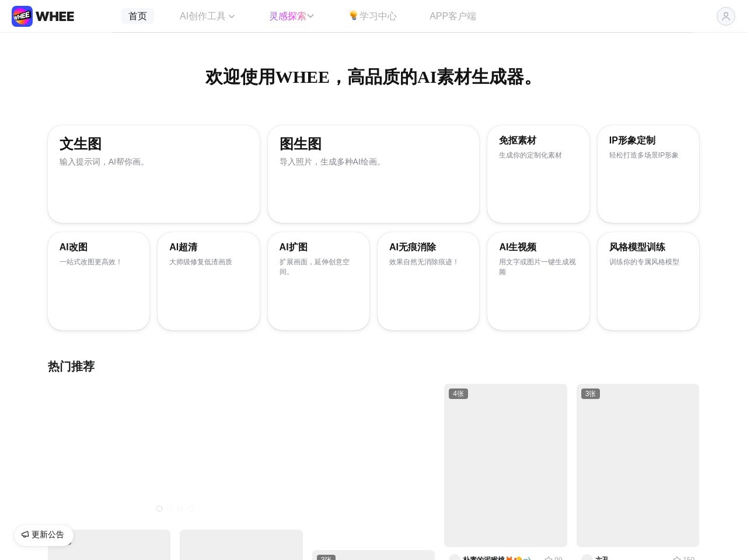This screenshot has width=747, height=560.
Task: Click the 用文字或图片一键生成视频 description
Action: (537, 267)
